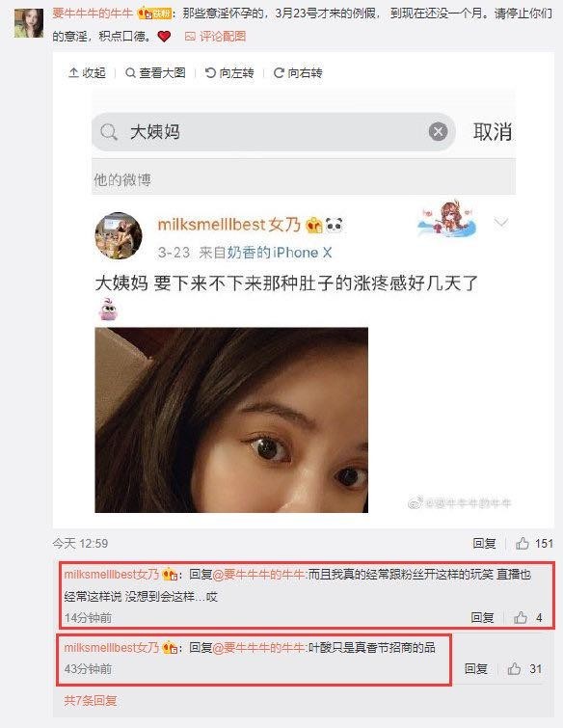Collapse the image with 收起

[x=88, y=73]
